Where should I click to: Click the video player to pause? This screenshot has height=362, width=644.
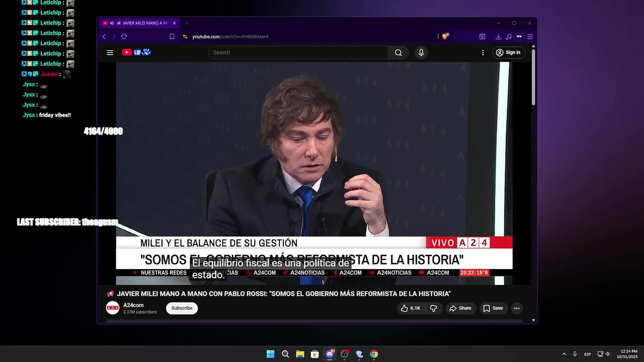(314, 173)
